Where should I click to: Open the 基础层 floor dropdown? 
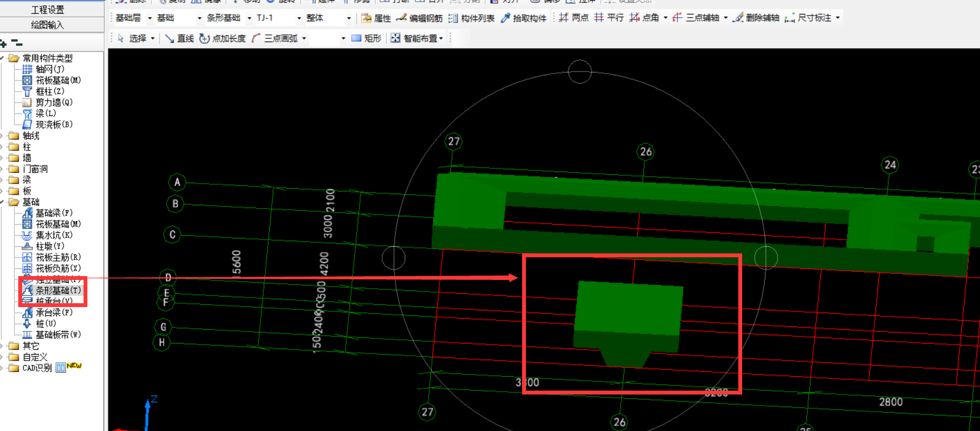(149, 18)
